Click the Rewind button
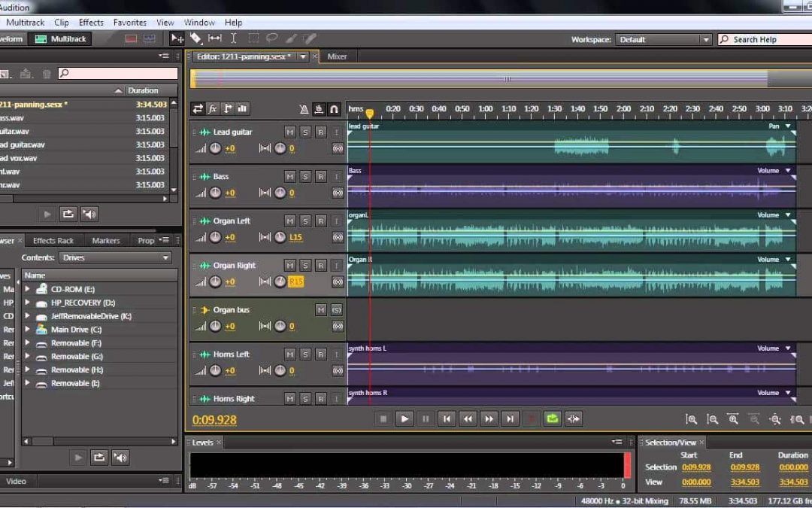 point(468,419)
